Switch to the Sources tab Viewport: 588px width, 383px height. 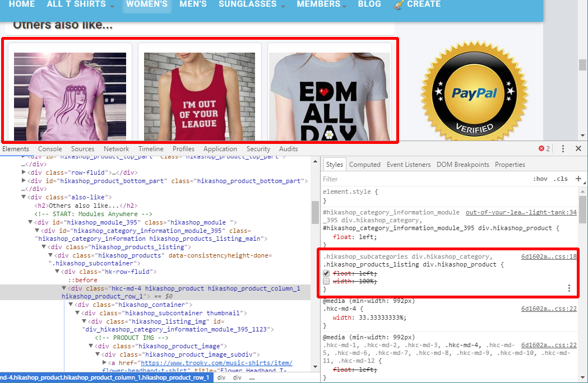(82, 149)
